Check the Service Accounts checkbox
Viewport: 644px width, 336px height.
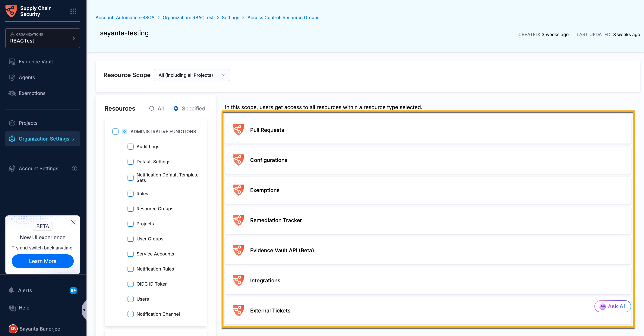pyautogui.click(x=131, y=254)
